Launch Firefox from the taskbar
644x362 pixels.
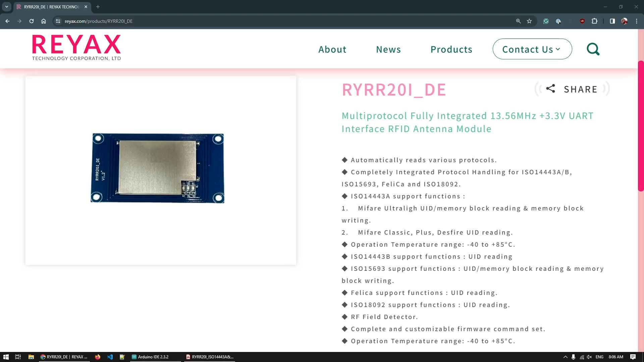(98, 357)
